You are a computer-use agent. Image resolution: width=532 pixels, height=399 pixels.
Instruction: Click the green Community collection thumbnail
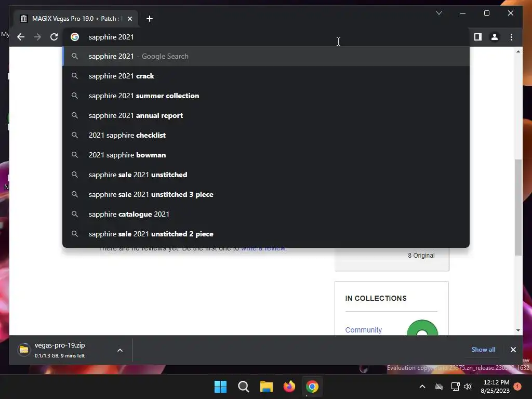(422, 328)
